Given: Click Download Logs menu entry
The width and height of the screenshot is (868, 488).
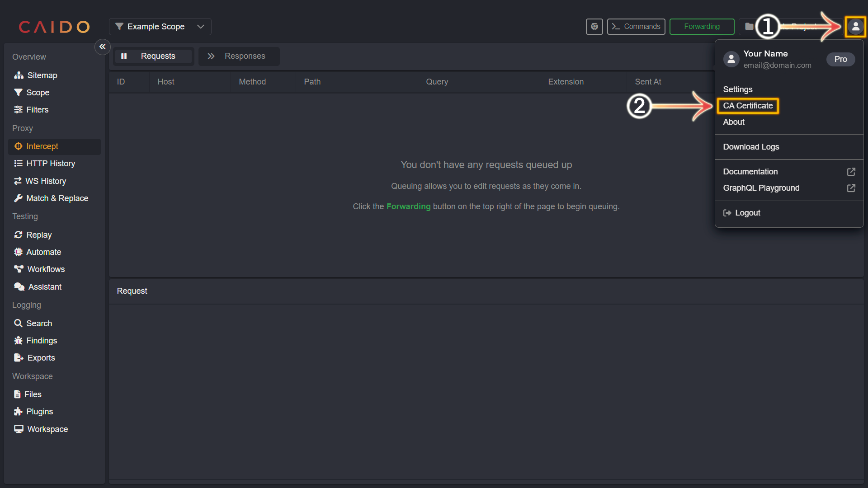Looking at the screenshot, I should (x=751, y=147).
